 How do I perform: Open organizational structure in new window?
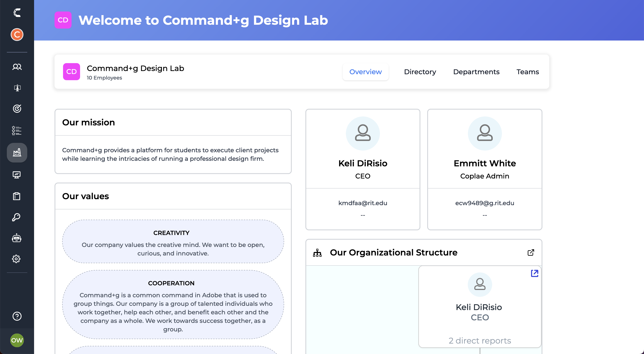click(531, 252)
